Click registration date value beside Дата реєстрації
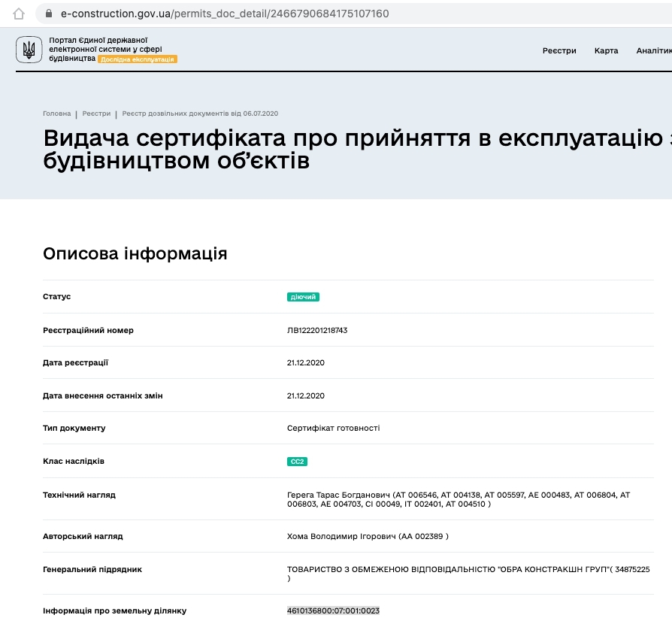 (x=306, y=362)
